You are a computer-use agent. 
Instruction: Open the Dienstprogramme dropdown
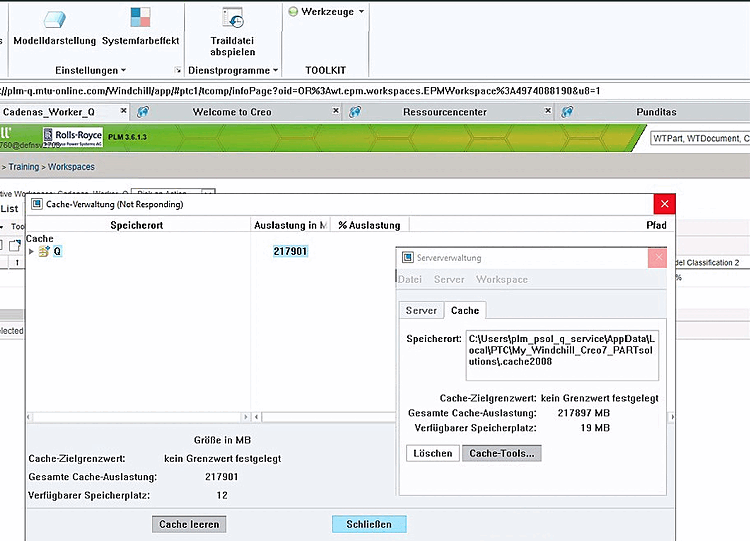[x=233, y=70]
